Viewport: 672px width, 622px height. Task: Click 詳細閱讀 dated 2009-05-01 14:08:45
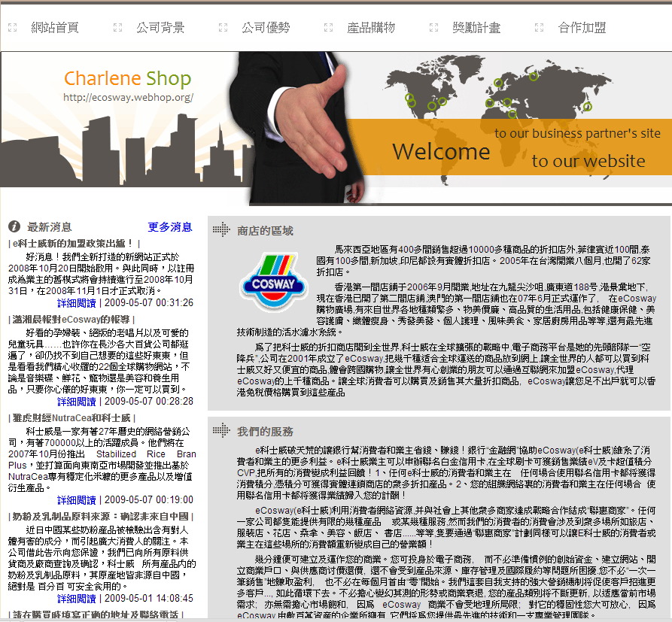tap(77, 599)
